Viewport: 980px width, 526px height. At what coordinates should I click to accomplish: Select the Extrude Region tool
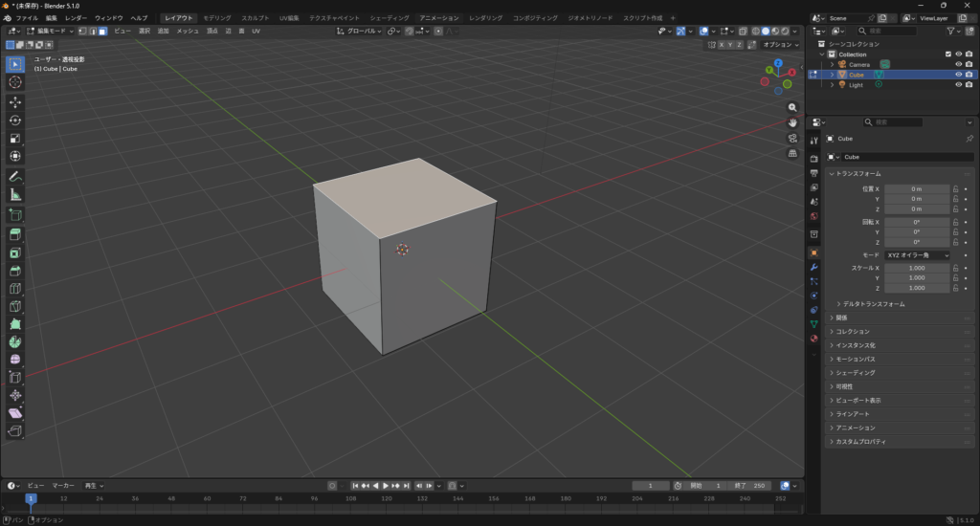point(15,235)
